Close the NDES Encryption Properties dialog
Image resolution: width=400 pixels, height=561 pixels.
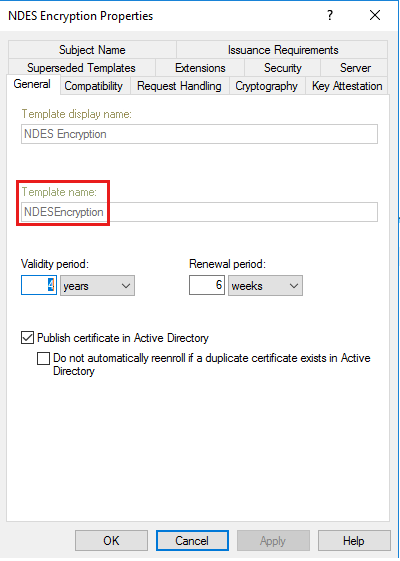coord(375,15)
